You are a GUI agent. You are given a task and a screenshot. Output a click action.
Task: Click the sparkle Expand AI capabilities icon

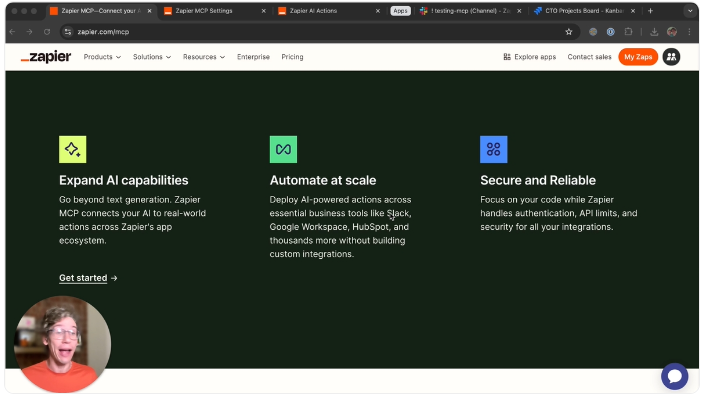click(72, 149)
